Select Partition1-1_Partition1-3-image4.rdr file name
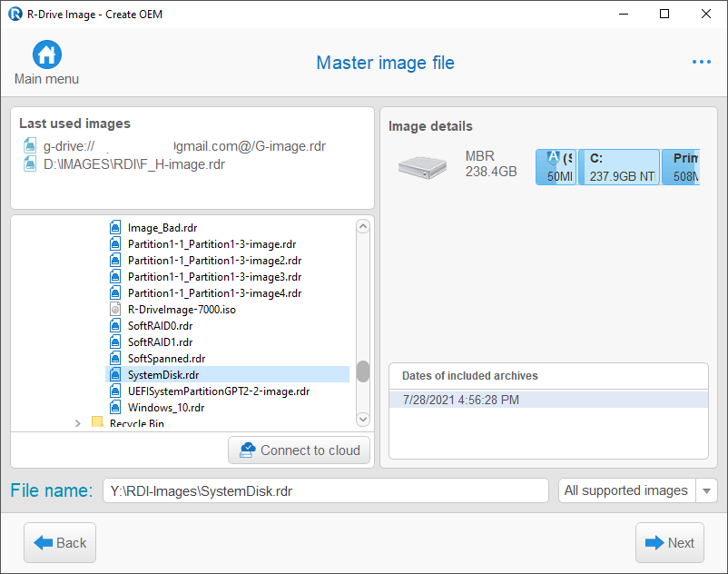This screenshot has width=728, height=574. [x=215, y=293]
